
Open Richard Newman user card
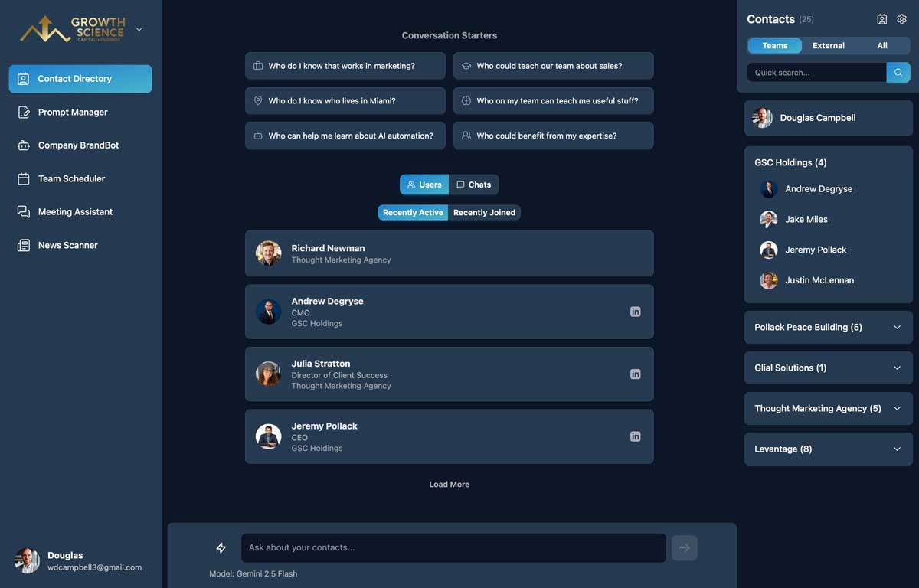point(450,253)
